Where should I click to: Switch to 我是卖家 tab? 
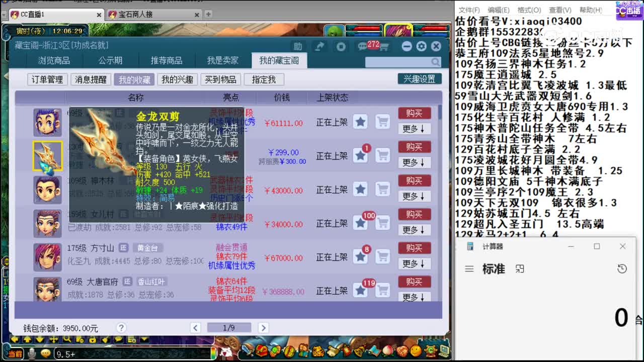click(223, 61)
